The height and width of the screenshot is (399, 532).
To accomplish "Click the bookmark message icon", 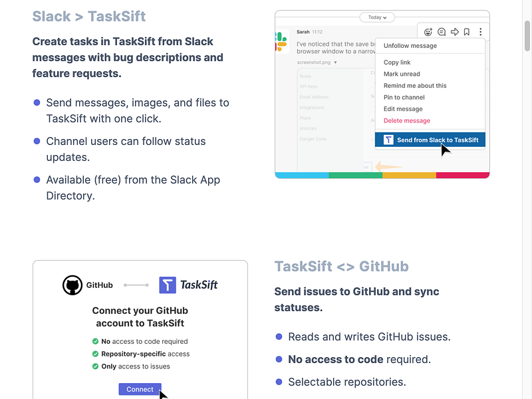I will (x=467, y=32).
